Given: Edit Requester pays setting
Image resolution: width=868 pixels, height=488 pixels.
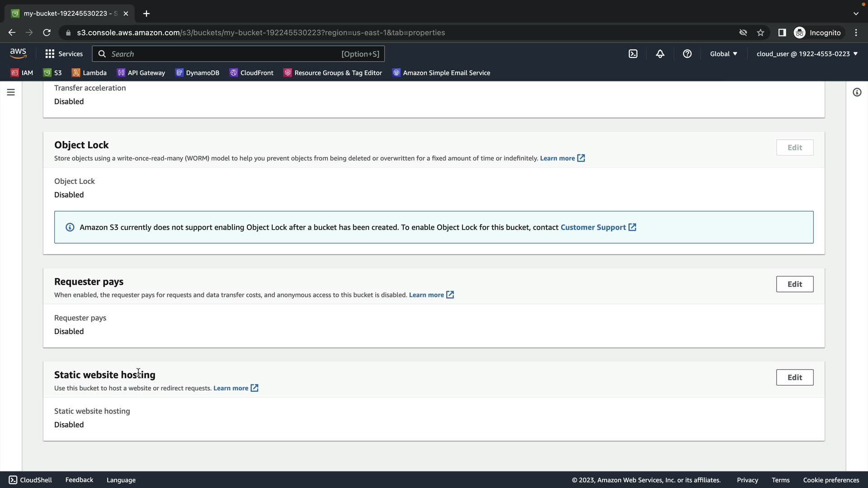Looking at the screenshot, I should click(794, 284).
